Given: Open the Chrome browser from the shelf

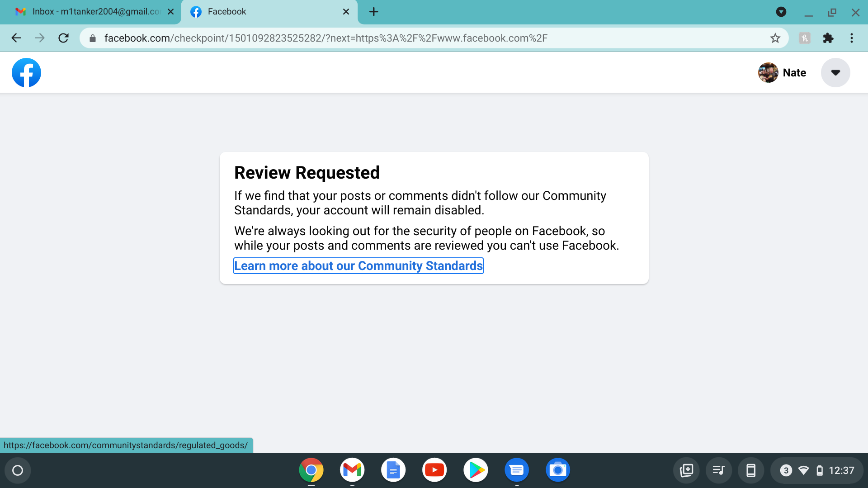Looking at the screenshot, I should pos(311,470).
